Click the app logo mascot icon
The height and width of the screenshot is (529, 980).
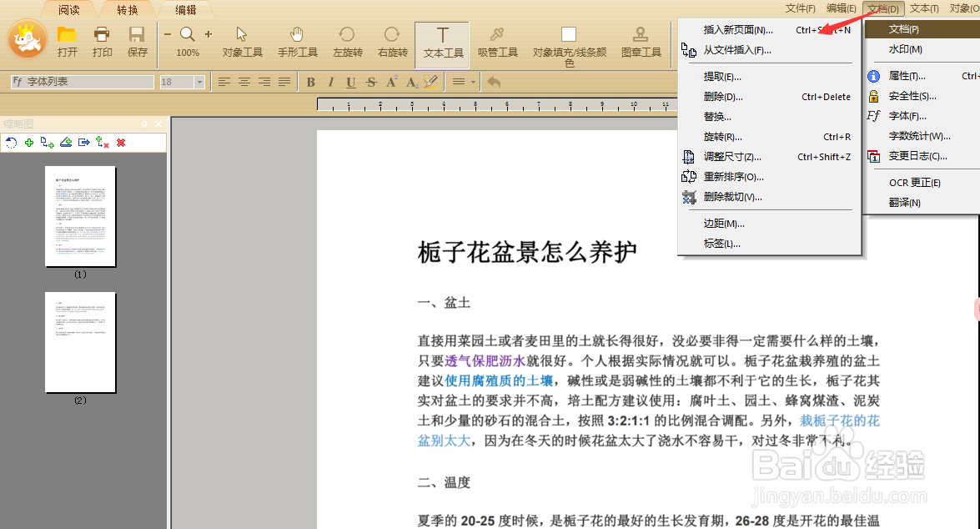click(28, 38)
